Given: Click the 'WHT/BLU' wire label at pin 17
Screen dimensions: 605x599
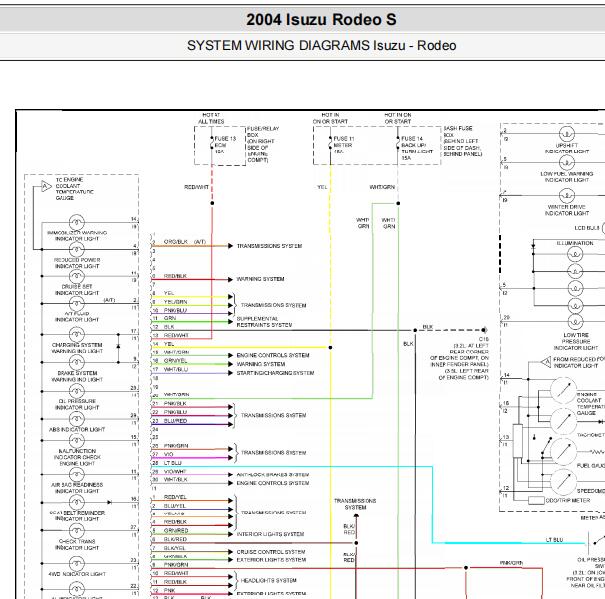Looking at the screenshot, I should point(176,369).
